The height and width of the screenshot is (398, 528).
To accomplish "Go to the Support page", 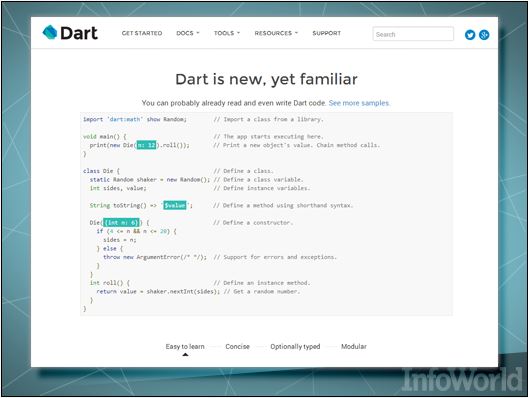I will [x=326, y=33].
